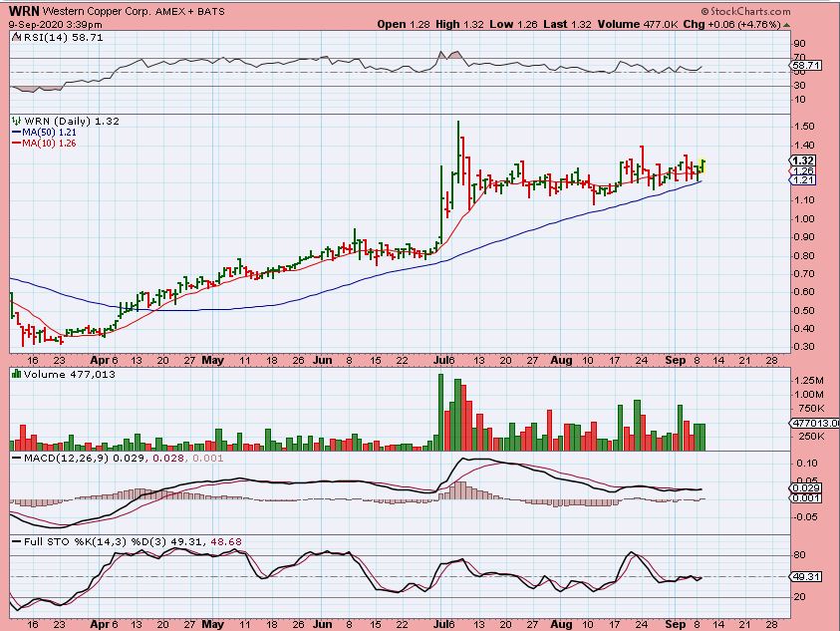Click the 1.00 price axis label
The image size is (840, 631).
[x=803, y=218]
